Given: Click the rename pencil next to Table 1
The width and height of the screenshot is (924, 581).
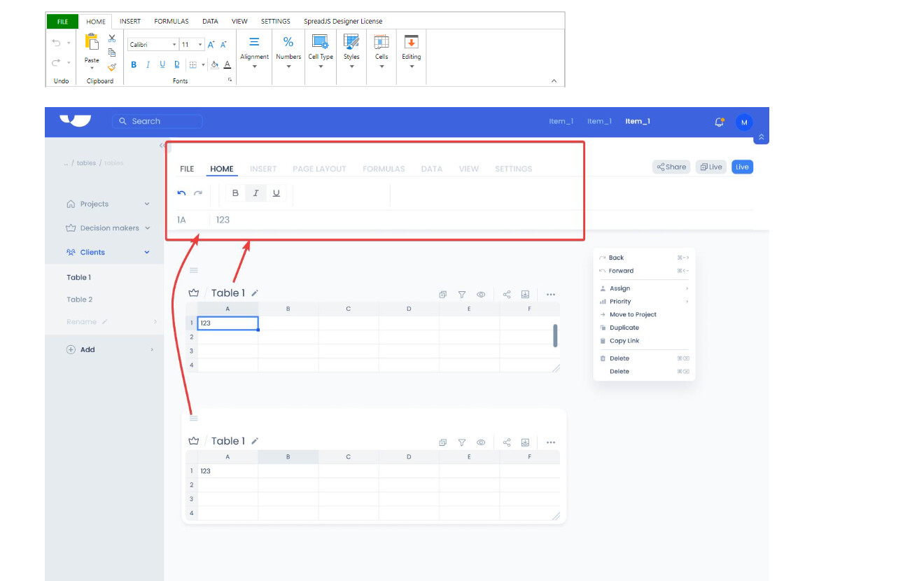Looking at the screenshot, I should click(255, 293).
